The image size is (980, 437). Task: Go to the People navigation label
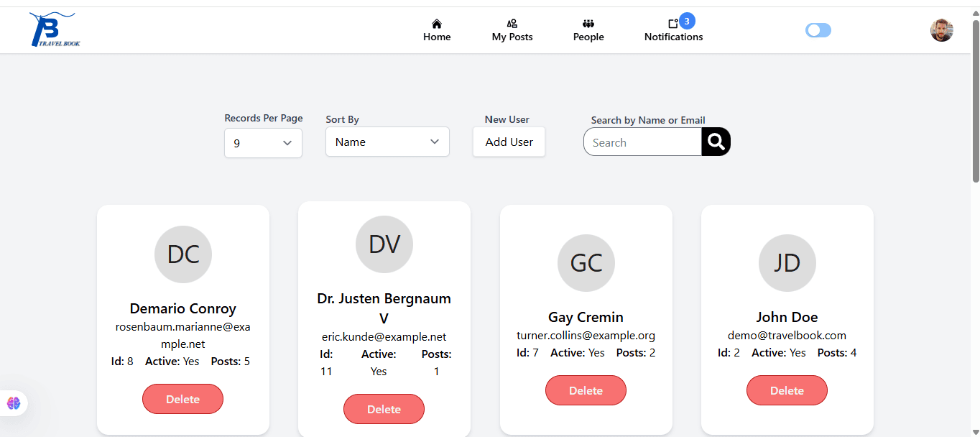pyautogui.click(x=588, y=37)
